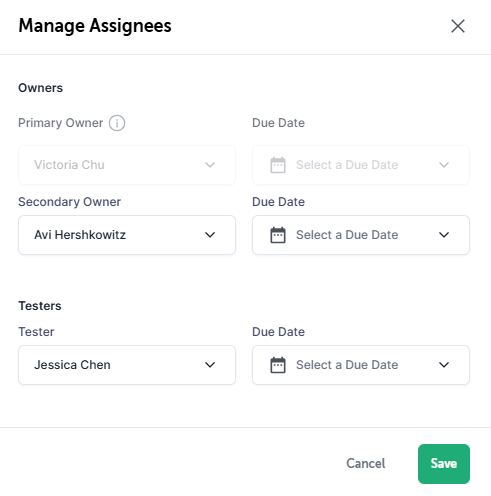Image resolution: width=491 pixels, height=496 pixels.
Task: Open the Primary Owner dropdown showing Victoria Chu
Action: 127,165
